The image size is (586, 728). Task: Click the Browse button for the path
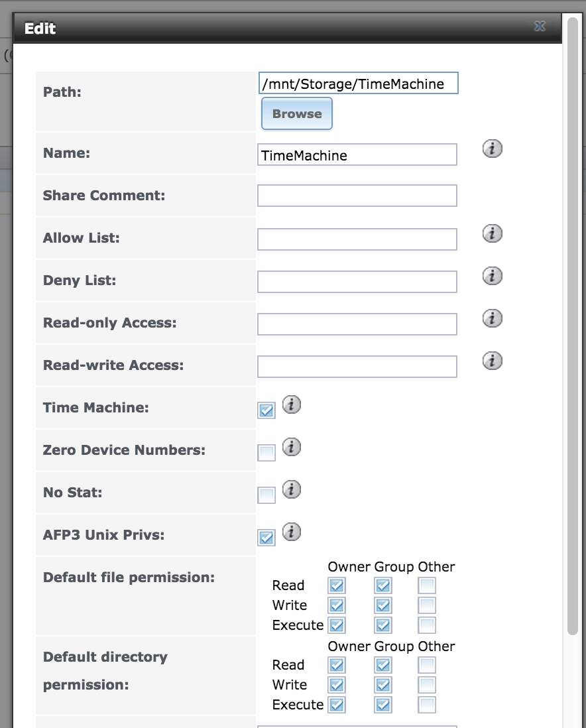[297, 113]
